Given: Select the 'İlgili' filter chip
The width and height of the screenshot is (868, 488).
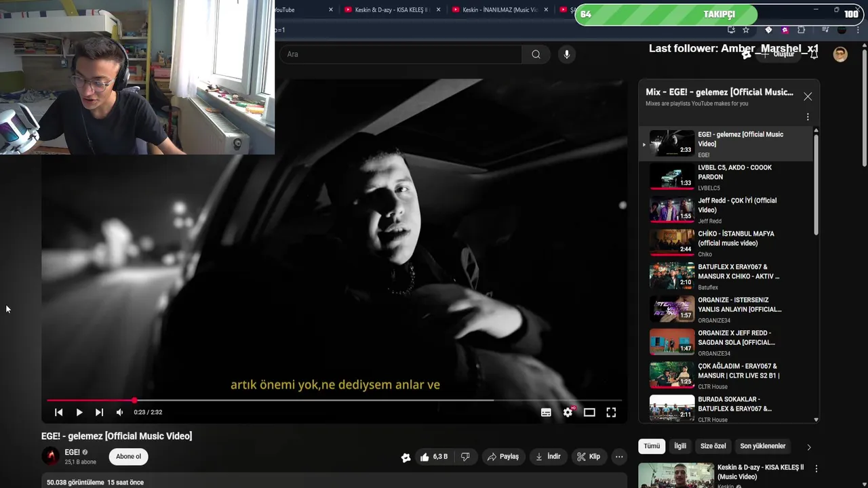Looking at the screenshot, I should [680, 446].
